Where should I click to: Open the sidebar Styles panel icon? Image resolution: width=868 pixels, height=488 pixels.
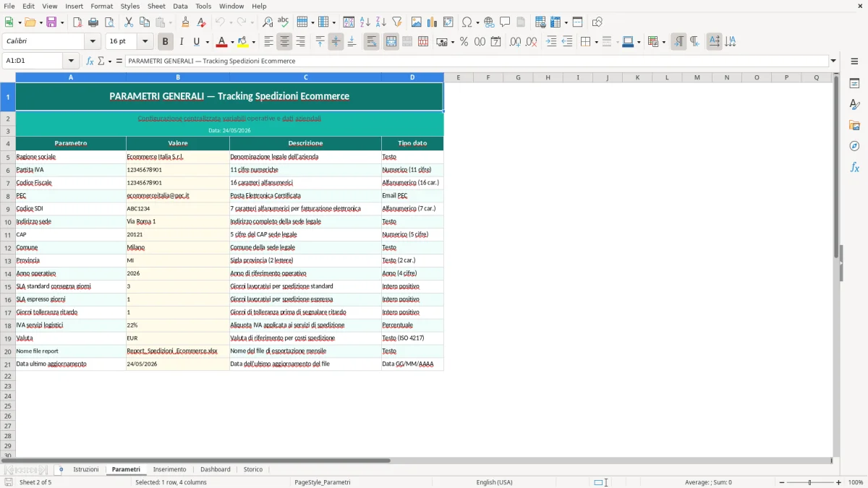(x=854, y=105)
